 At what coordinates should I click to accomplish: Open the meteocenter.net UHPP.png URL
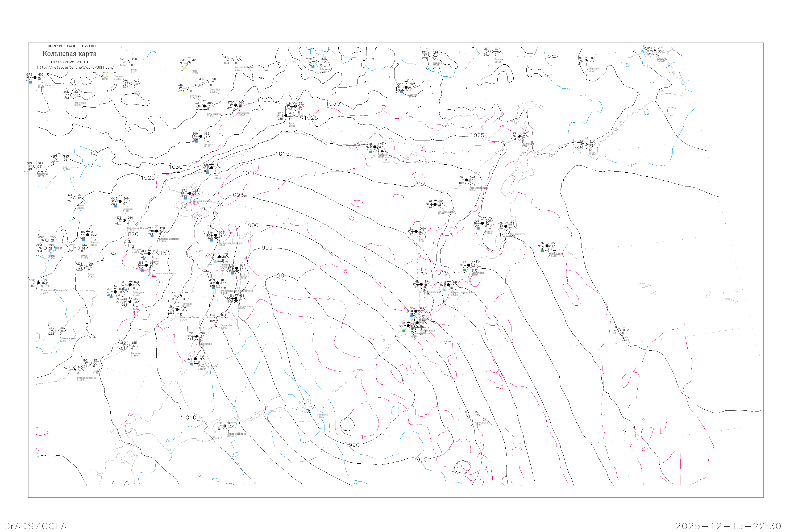[x=75, y=68]
